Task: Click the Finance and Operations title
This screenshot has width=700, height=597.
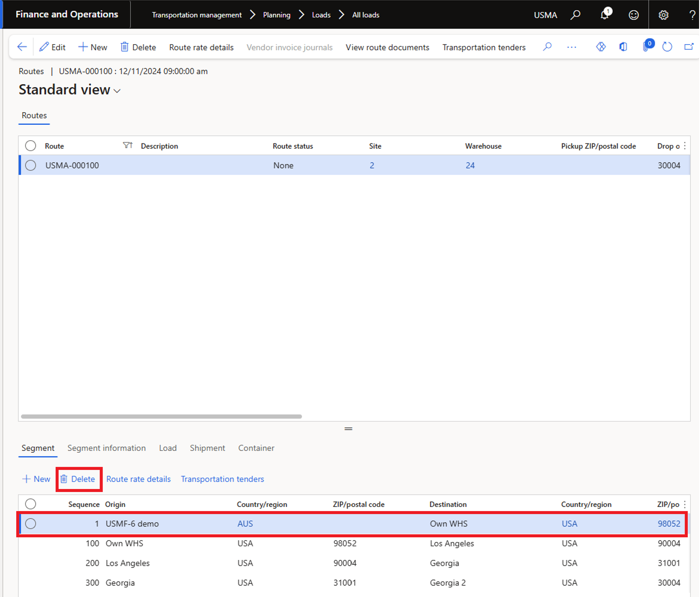Action: pos(67,14)
